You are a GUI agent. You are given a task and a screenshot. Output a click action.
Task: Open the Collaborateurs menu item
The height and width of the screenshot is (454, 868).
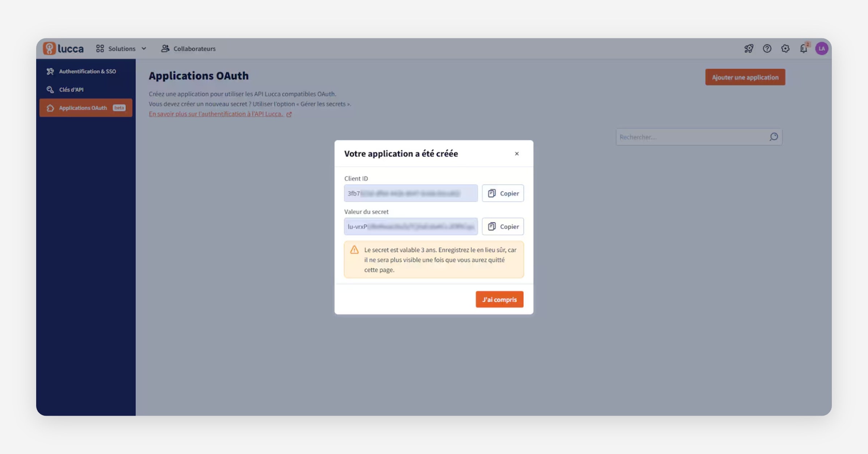pos(188,49)
